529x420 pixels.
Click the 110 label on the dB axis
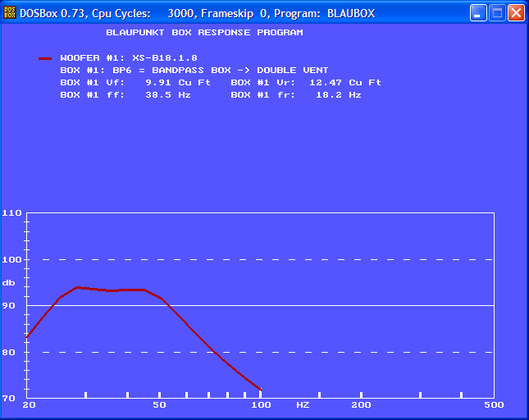pos(11,213)
